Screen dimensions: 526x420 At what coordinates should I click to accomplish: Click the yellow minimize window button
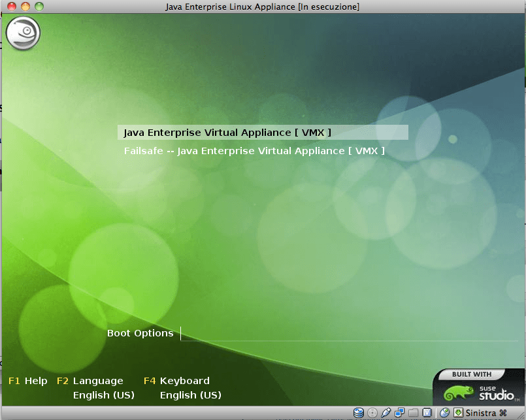click(25, 7)
